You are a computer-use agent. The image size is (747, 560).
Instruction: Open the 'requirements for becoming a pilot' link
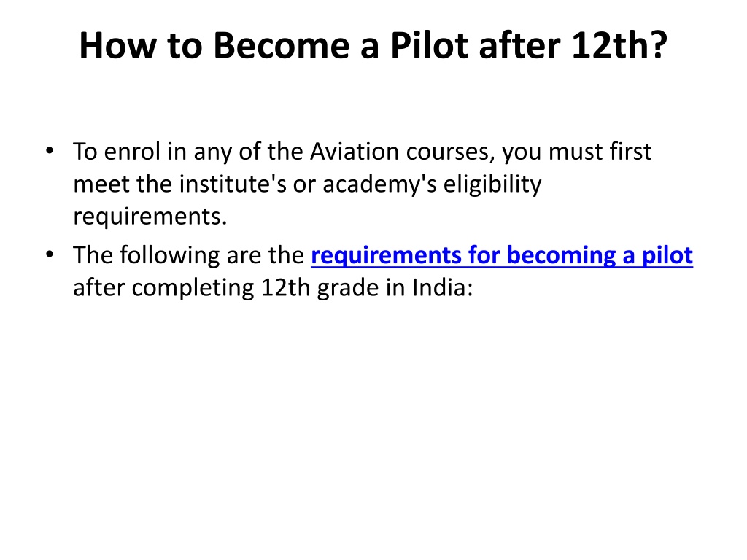(502, 256)
